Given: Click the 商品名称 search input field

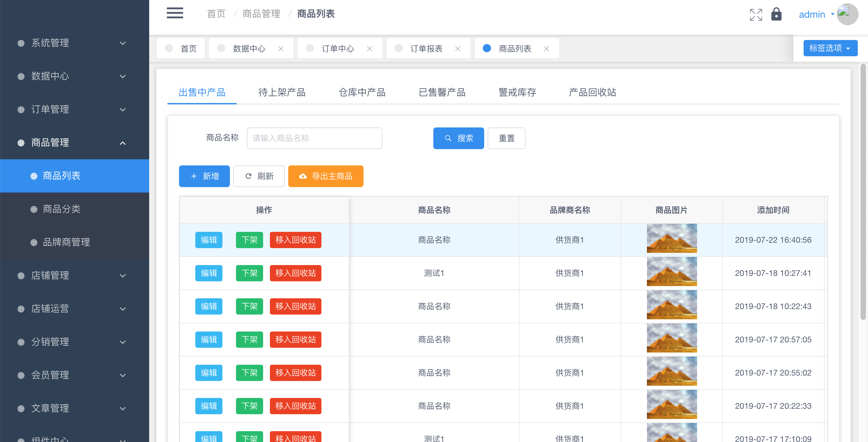Looking at the screenshot, I should (x=314, y=138).
